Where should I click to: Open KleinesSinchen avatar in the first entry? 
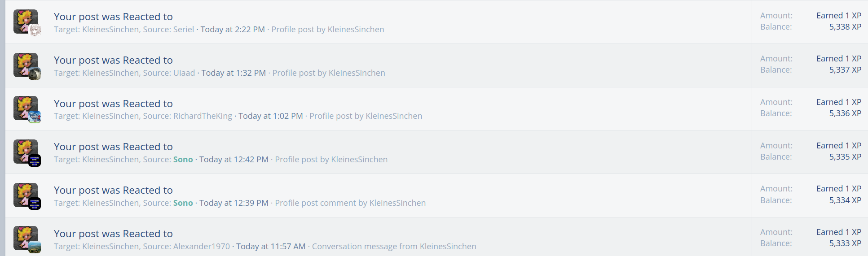(x=25, y=21)
